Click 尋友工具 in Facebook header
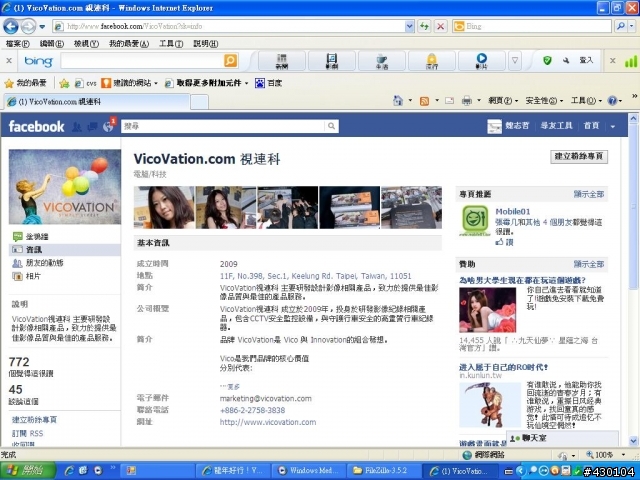Image resolution: width=640 pixels, height=480 pixels. 556,126
